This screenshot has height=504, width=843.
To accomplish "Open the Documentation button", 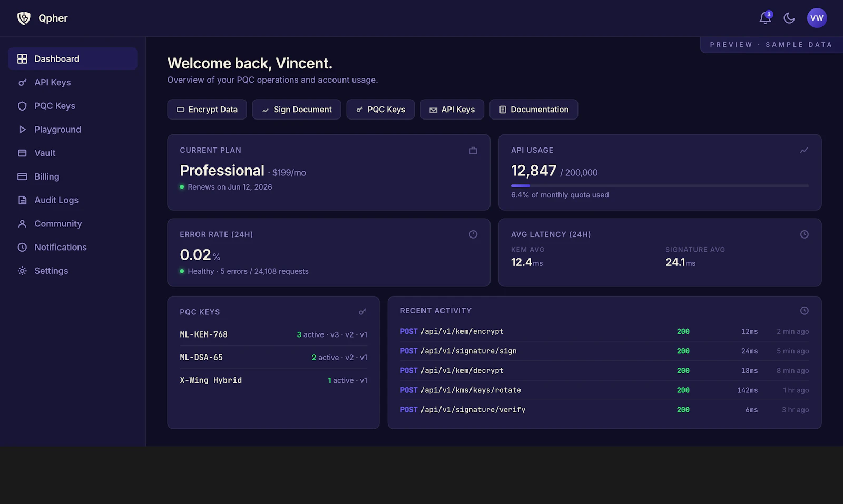I will (534, 110).
